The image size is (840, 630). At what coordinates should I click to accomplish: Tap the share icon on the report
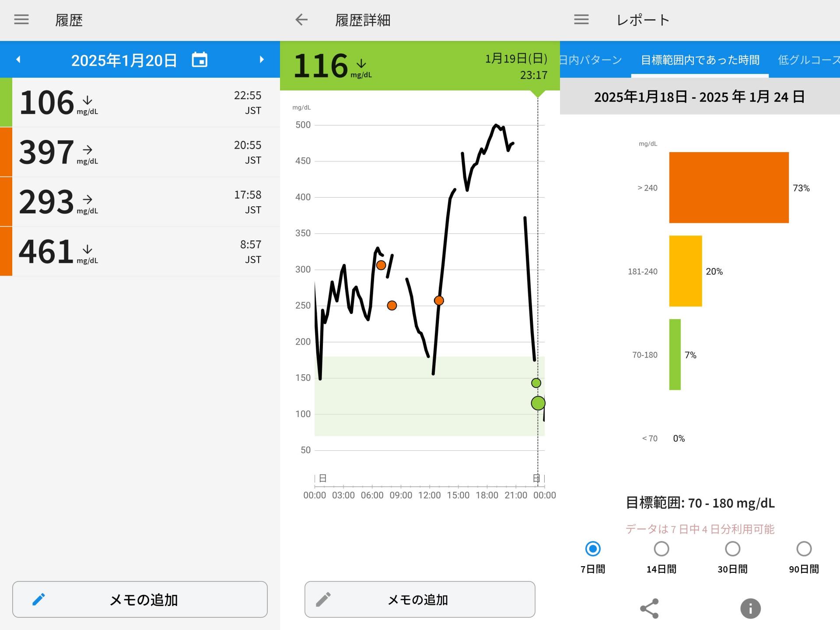click(x=649, y=607)
